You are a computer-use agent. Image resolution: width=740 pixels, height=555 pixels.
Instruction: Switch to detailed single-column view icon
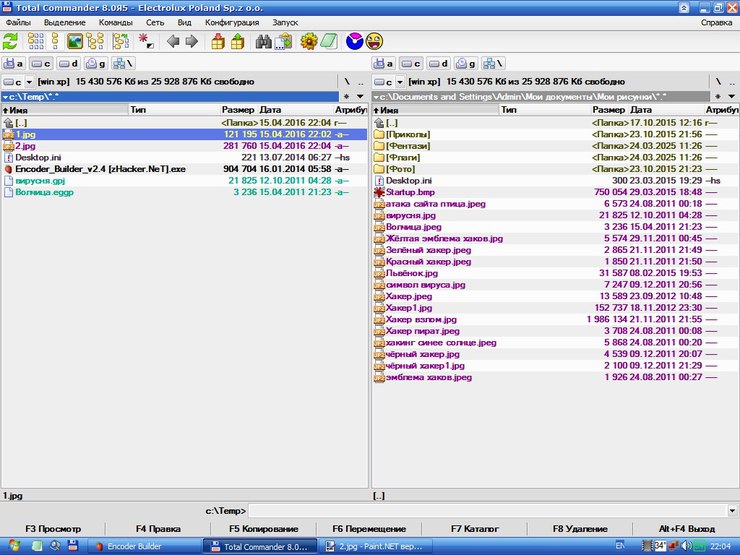tap(55, 42)
